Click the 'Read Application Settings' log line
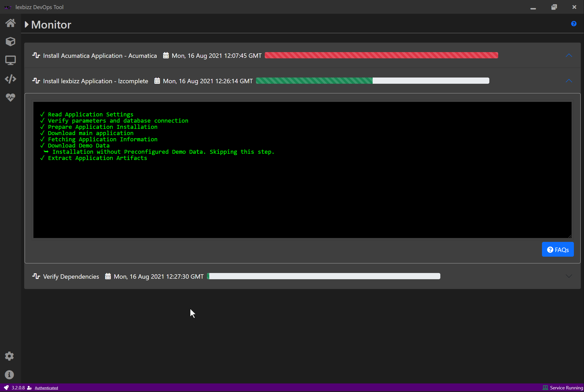Viewport: 584px width, 392px height. [91, 115]
